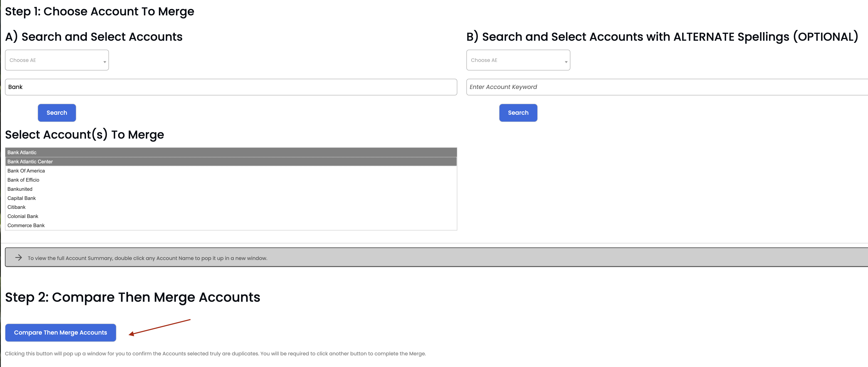Select Bank Of America account
The image size is (868, 367).
click(231, 171)
